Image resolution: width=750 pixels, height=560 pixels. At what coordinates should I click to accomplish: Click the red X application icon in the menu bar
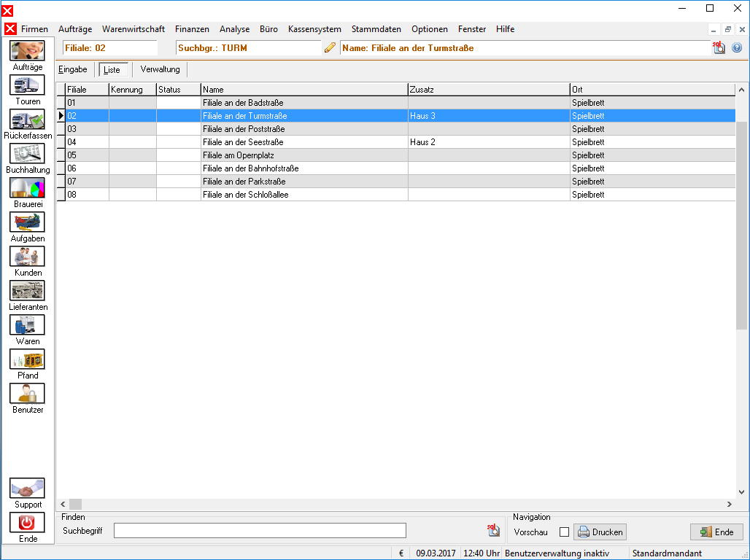point(10,29)
